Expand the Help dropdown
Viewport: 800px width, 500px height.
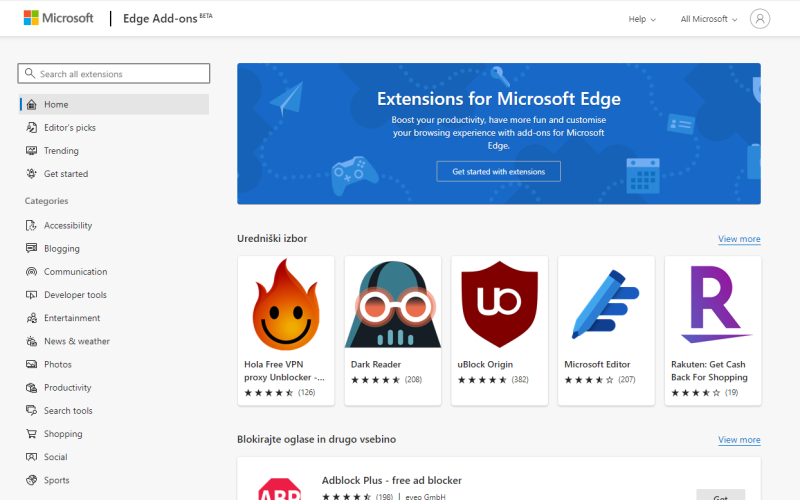(x=642, y=19)
